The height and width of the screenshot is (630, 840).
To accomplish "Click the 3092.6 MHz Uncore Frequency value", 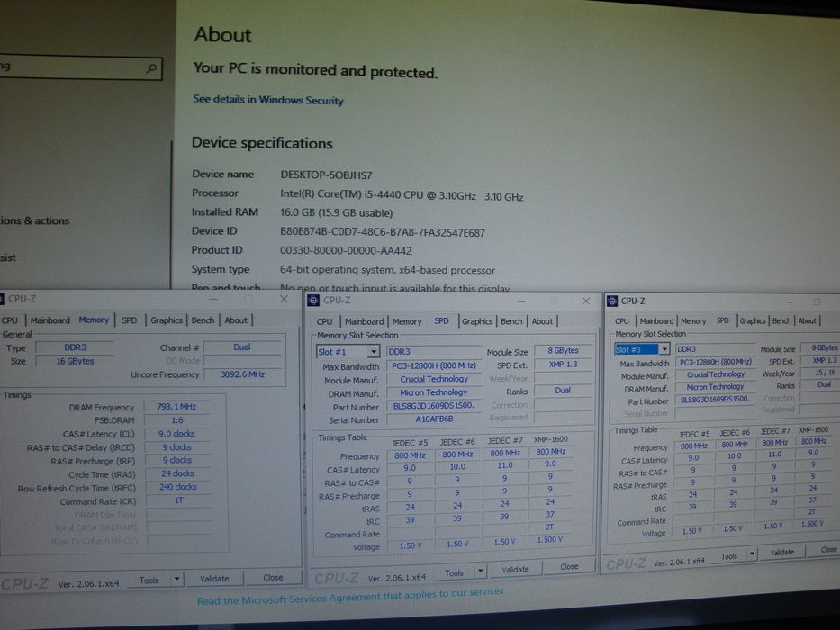I will pyautogui.click(x=243, y=373).
